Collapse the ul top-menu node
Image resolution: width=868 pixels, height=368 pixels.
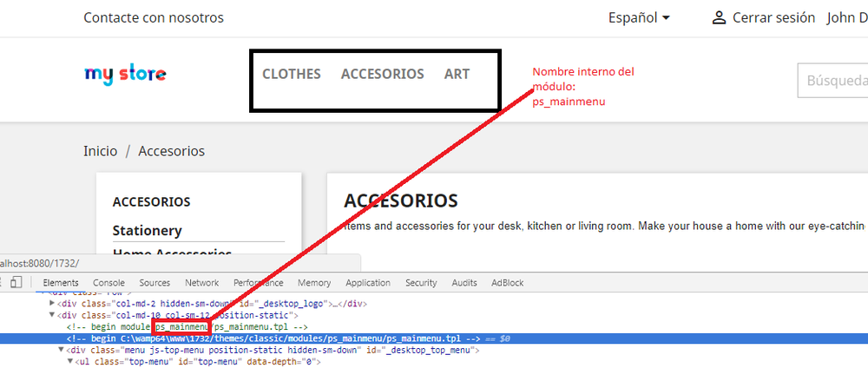[x=71, y=362]
